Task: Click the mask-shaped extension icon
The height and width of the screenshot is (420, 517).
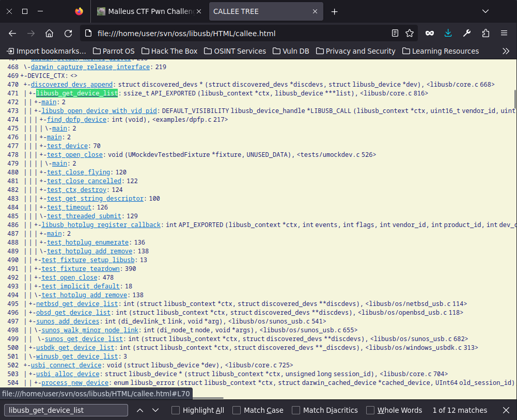Action: (430, 33)
